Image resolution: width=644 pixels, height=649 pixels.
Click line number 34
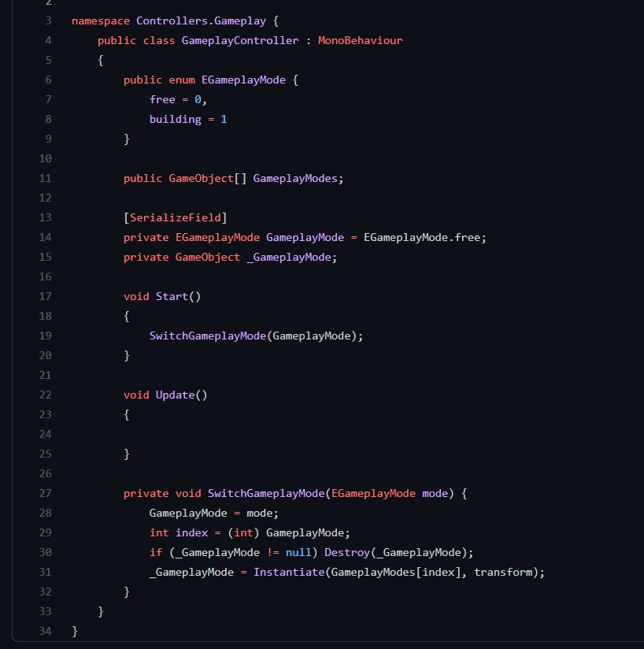pos(45,631)
